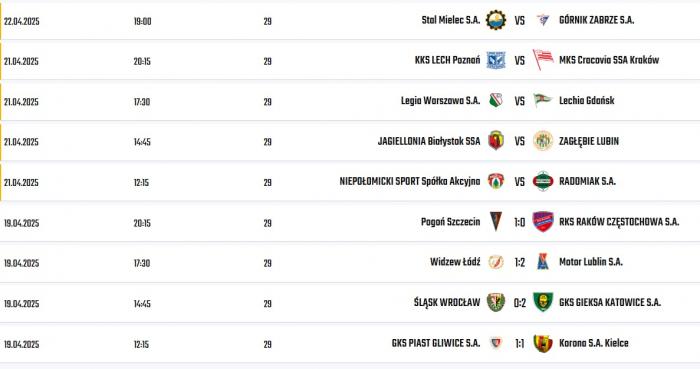This screenshot has height=369, width=700.
Task: Select the Radomiak green crest
Action: coord(543,181)
